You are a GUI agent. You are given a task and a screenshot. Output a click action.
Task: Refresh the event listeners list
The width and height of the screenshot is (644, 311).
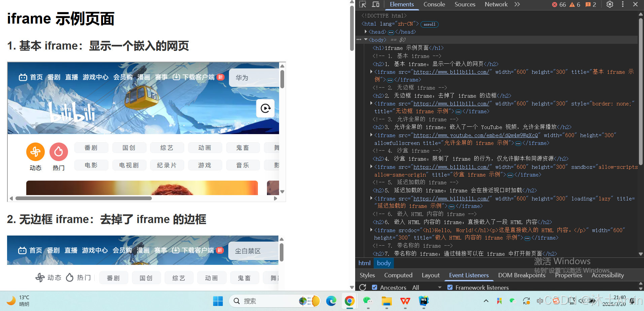tap(363, 287)
